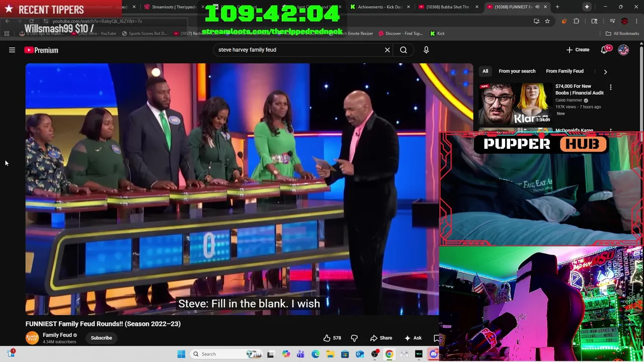The width and height of the screenshot is (644, 362).
Task: Open options for the McDonald's Karen video
Action: coord(611,131)
